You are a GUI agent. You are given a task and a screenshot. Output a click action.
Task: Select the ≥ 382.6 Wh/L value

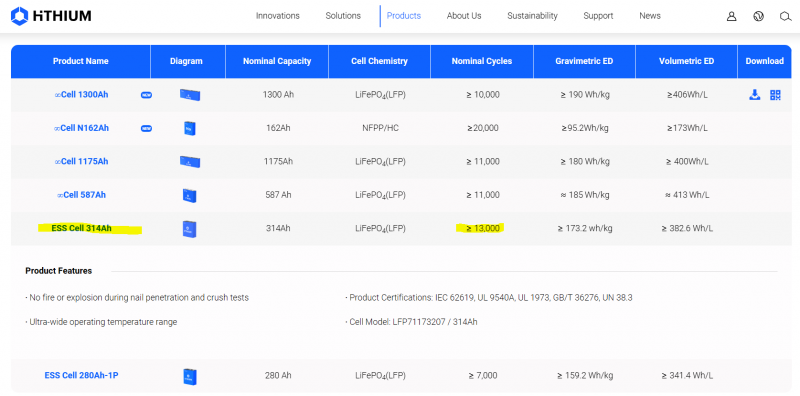687,228
